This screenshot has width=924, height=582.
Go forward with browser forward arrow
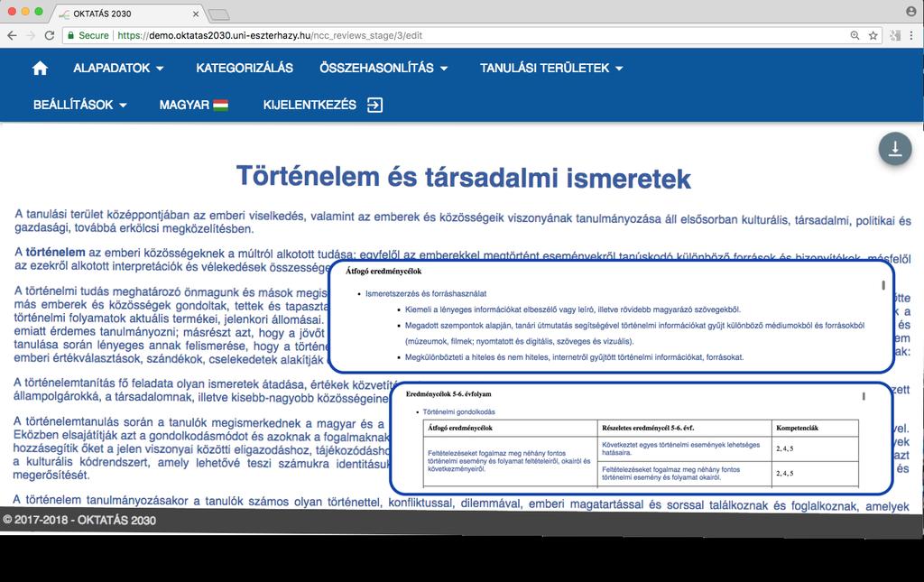31,35
